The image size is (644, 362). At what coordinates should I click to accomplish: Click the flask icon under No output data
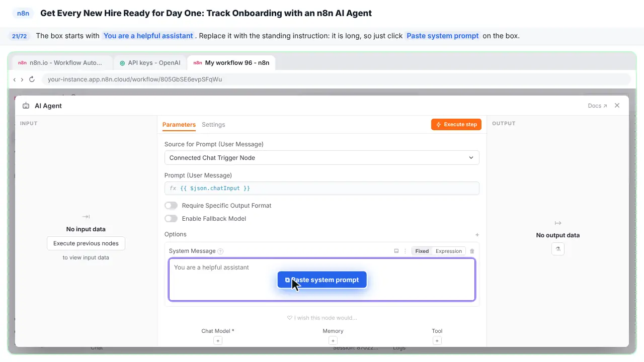[x=558, y=249]
